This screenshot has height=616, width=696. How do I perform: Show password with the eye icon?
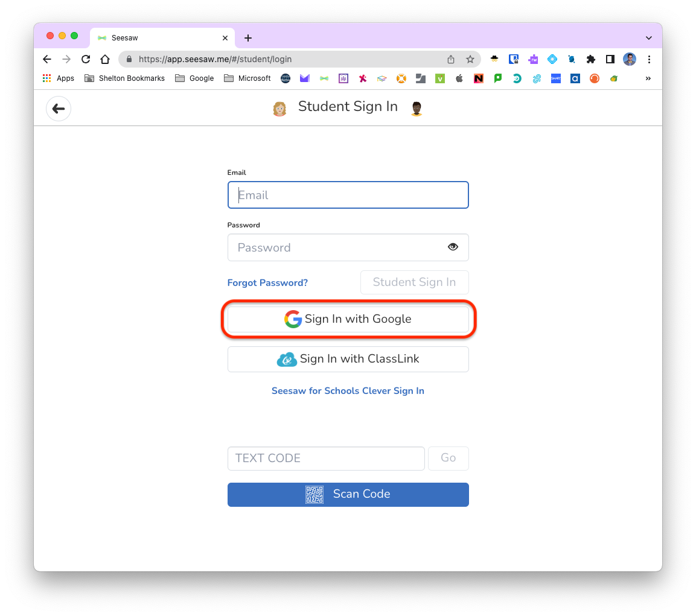coord(453,247)
